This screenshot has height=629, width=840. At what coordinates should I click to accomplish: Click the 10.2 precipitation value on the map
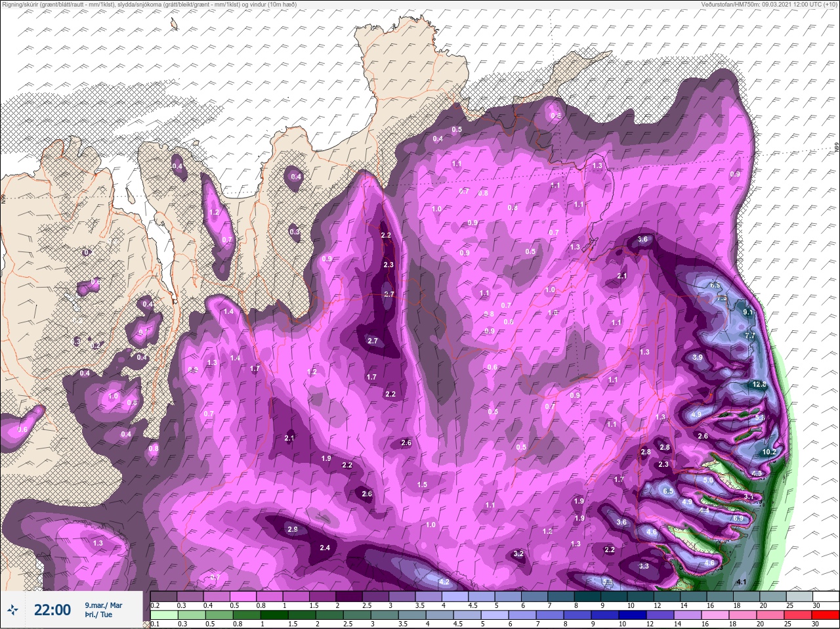pyautogui.click(x=769, y=452)
